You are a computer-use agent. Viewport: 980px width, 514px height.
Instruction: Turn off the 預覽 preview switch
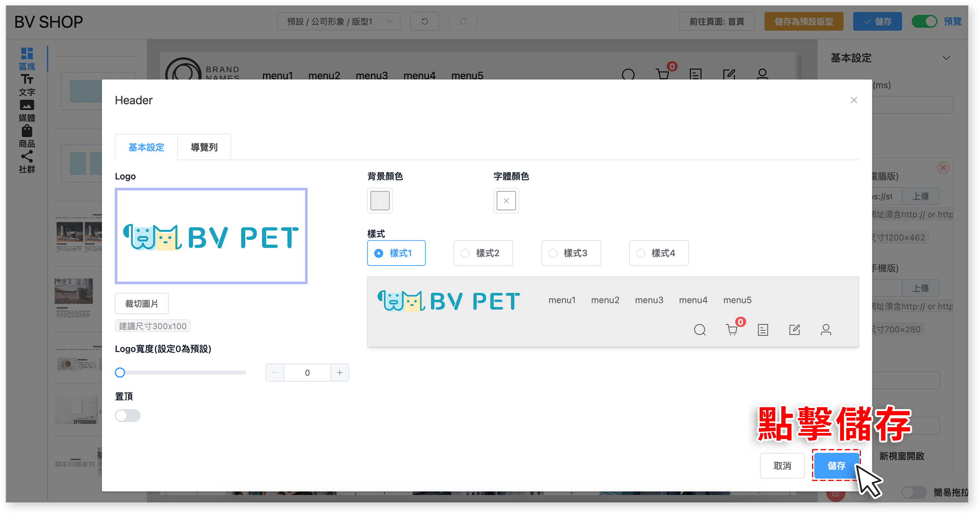pyautogui.click(x=925, y=22)
